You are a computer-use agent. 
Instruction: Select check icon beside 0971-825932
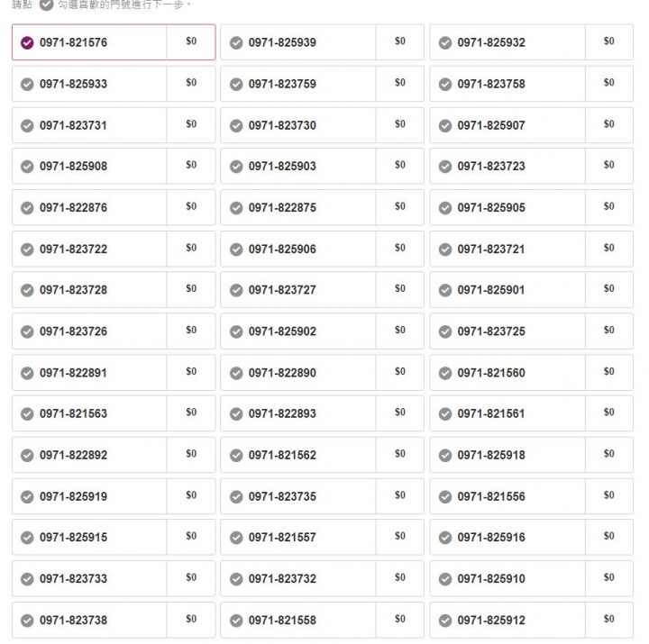pyautogui.click(x=445, y=42)
